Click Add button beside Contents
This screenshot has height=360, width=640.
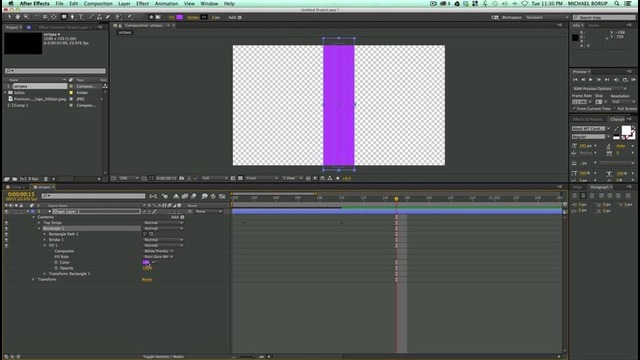(178, 217)
